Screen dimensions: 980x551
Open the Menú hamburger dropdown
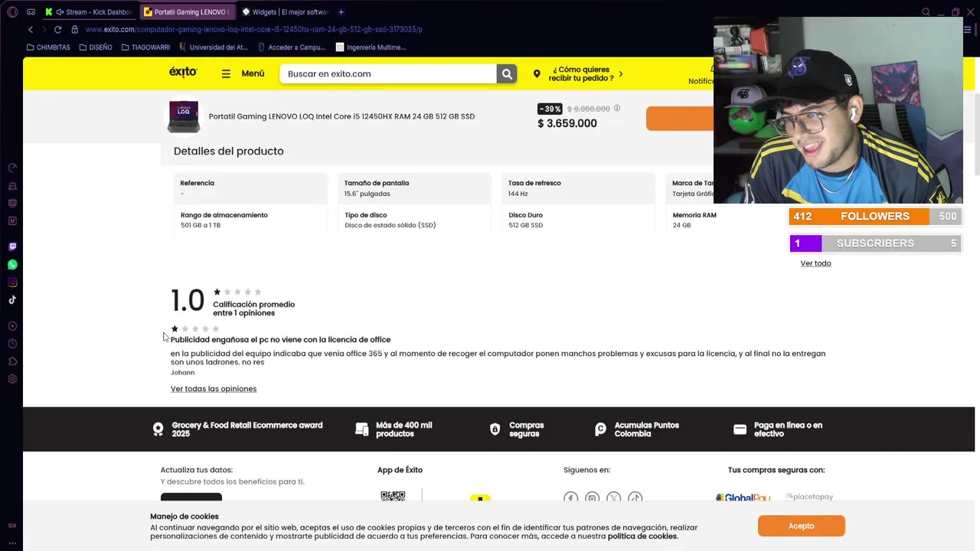tap(243, 73)
